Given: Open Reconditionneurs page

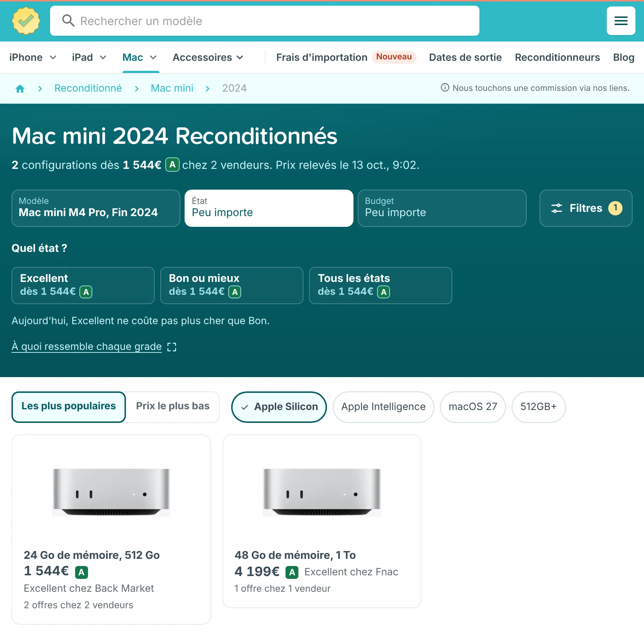Looking at the screenshot, I should [x=557, y=57].
